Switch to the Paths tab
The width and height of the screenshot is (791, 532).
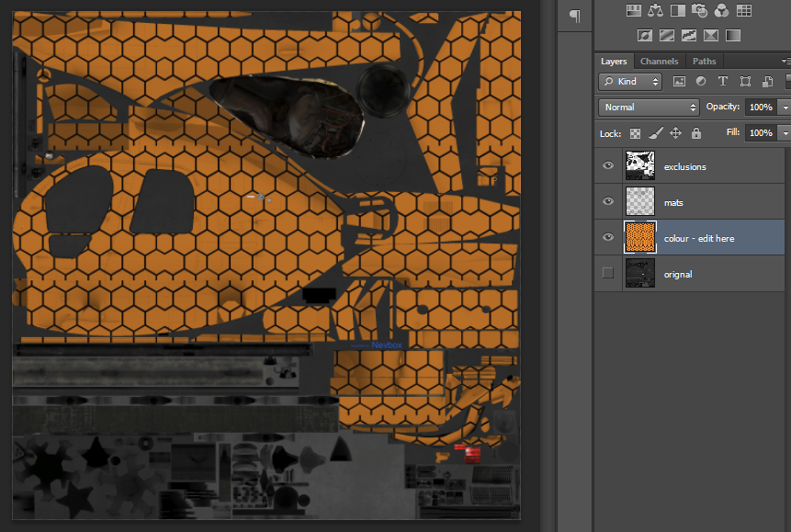click(x=704, y=62)
